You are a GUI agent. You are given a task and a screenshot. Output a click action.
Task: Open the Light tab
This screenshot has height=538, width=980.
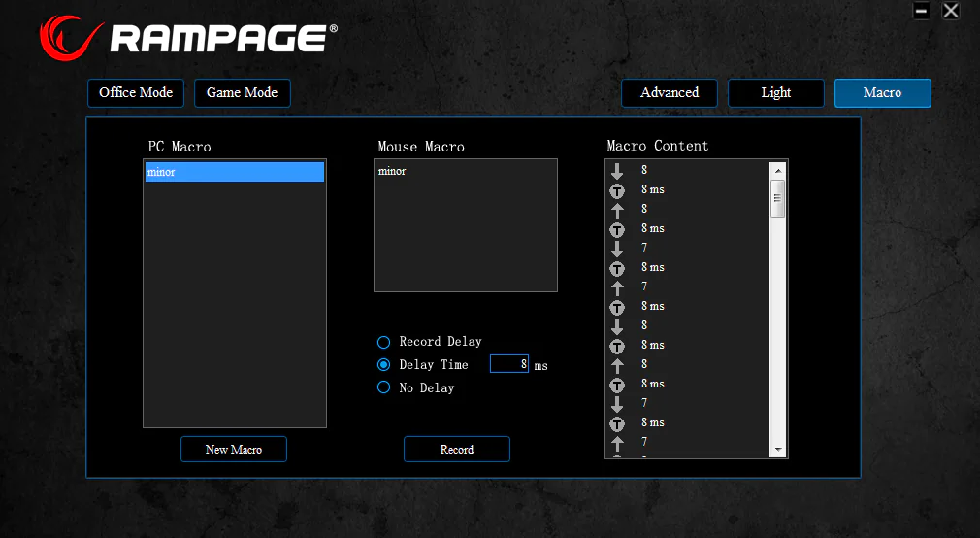[x=775, y=92]
